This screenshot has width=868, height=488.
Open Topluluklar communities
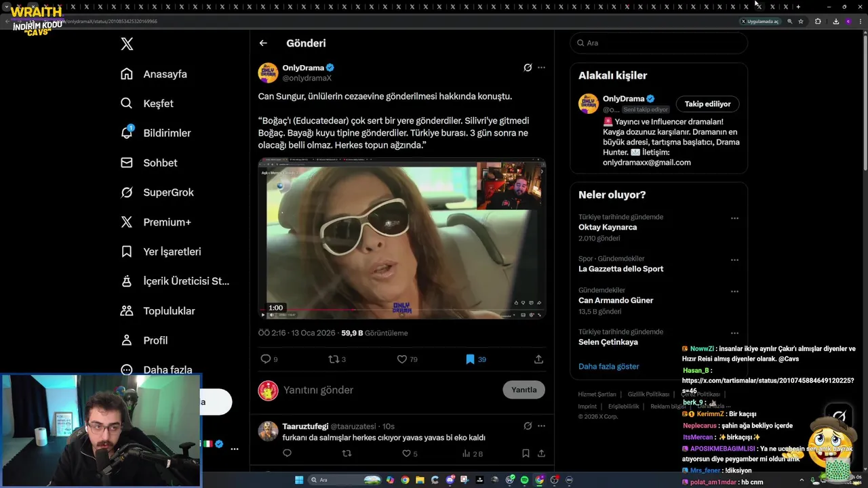click(157, 311)
